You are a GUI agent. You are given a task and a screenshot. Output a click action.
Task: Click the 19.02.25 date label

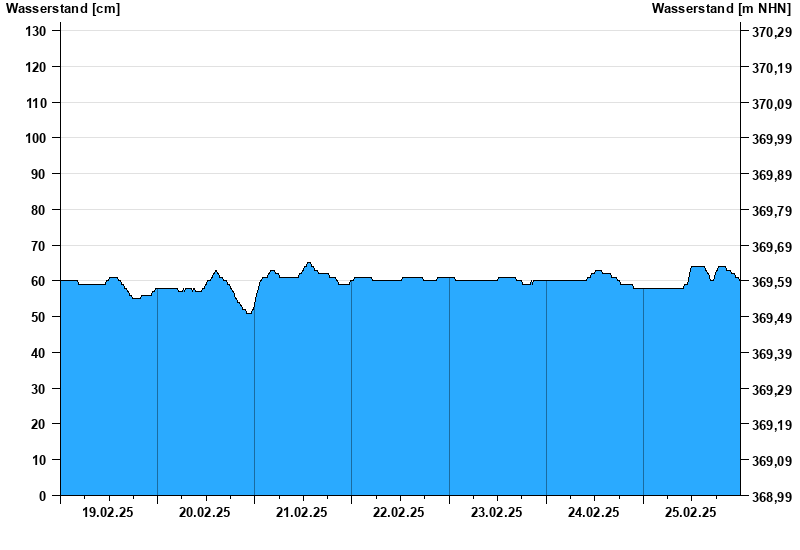click(x=108, y=512)
